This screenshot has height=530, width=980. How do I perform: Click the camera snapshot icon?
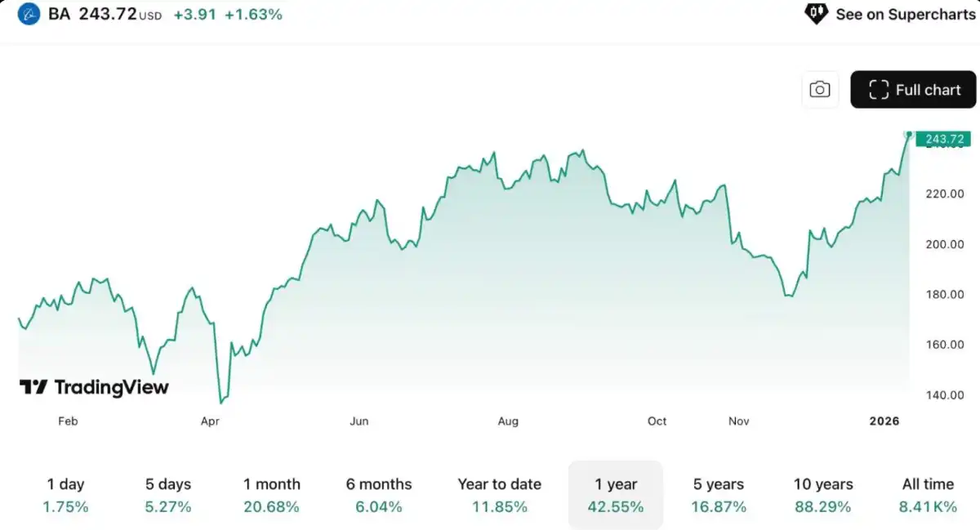coord(820,90)
